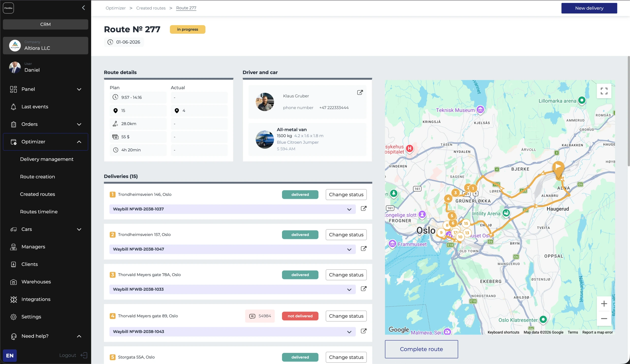Viewport: 630px width, 364px height.
Task: Collapse the sidebar with the back arrow
Action: pos(83,8)
